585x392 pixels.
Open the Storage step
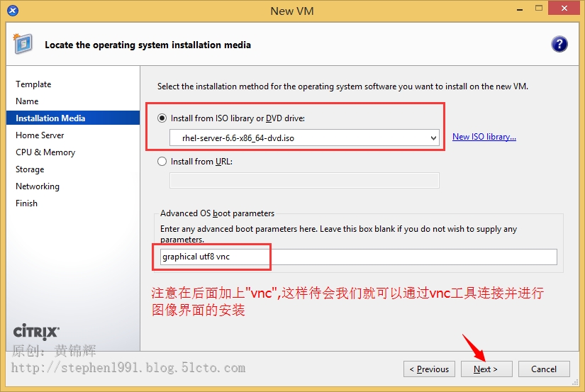coord(30,169)
